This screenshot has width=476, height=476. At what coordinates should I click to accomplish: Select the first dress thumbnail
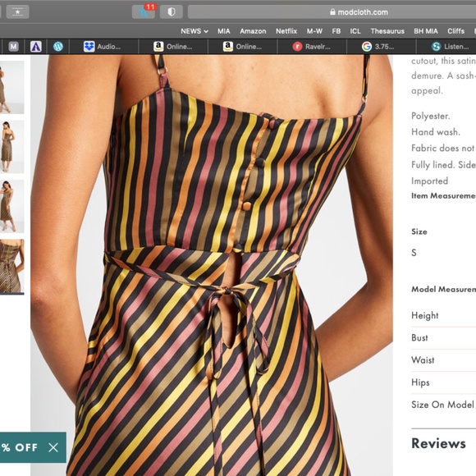point(11,87)
